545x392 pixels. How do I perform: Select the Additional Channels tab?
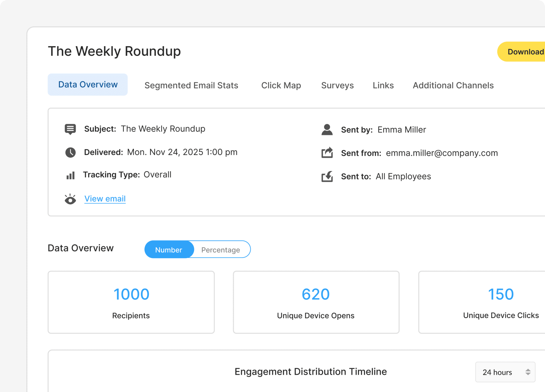[x=453, y=85]
